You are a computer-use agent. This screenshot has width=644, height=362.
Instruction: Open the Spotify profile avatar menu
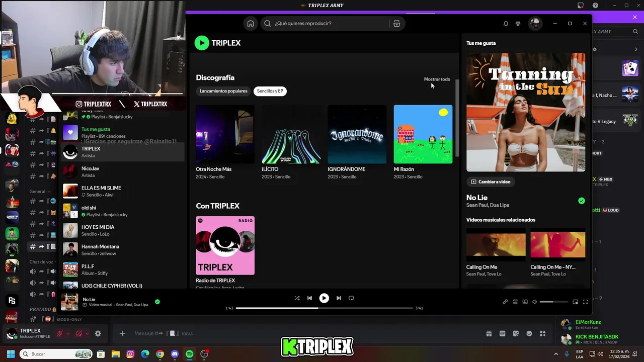(x=535, y=23)
